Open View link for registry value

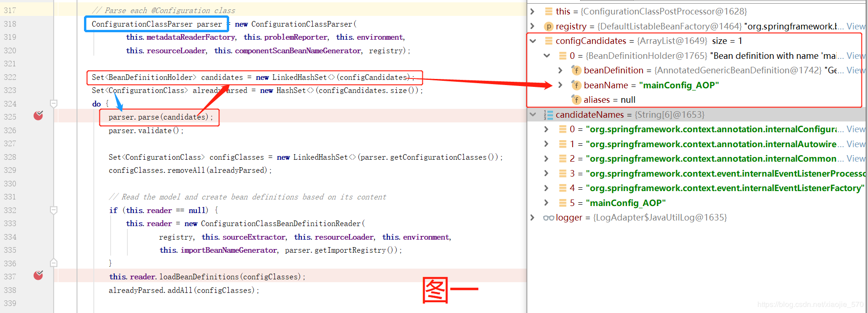(x=856, y=26)
